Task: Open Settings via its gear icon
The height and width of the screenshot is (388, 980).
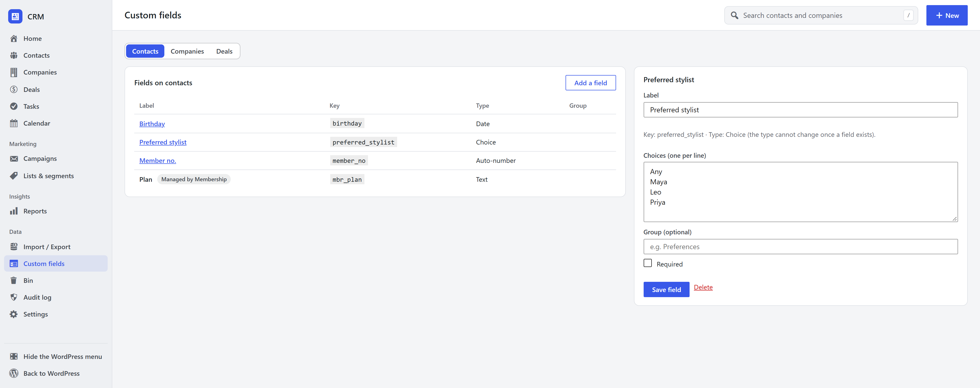Action: (x=14, y=314)
